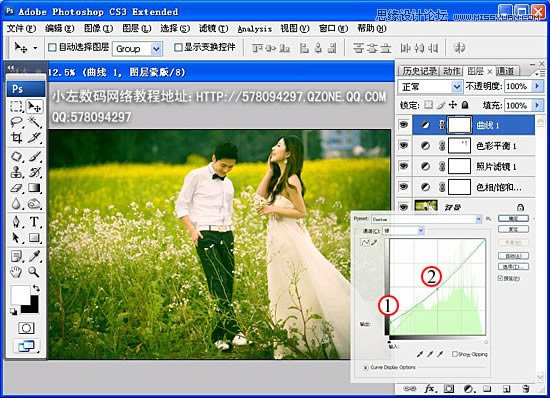Select the Type tool
This screenshot has width=550, height=398.
(x=34, y=222)
